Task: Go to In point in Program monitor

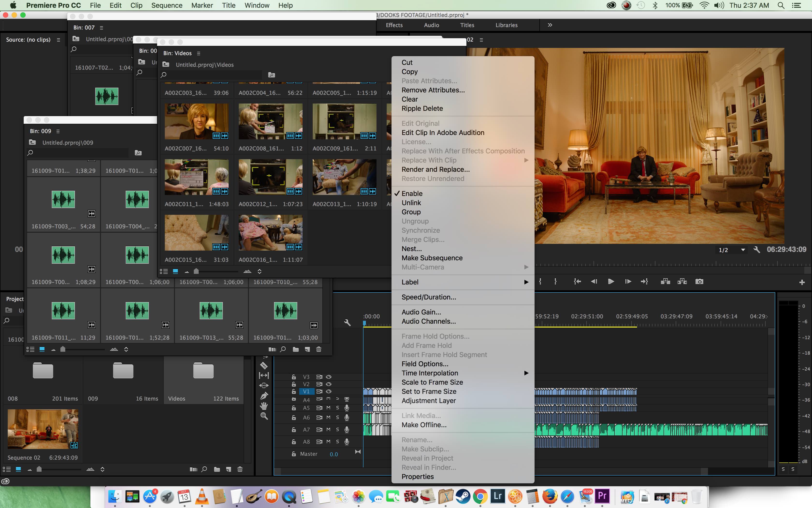Action: pos(577,282)
